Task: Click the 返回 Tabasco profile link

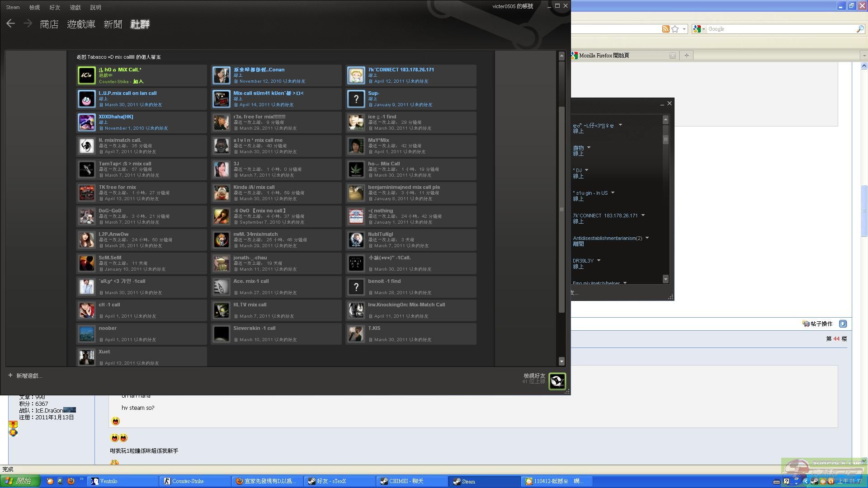Action: click(118, 57)
